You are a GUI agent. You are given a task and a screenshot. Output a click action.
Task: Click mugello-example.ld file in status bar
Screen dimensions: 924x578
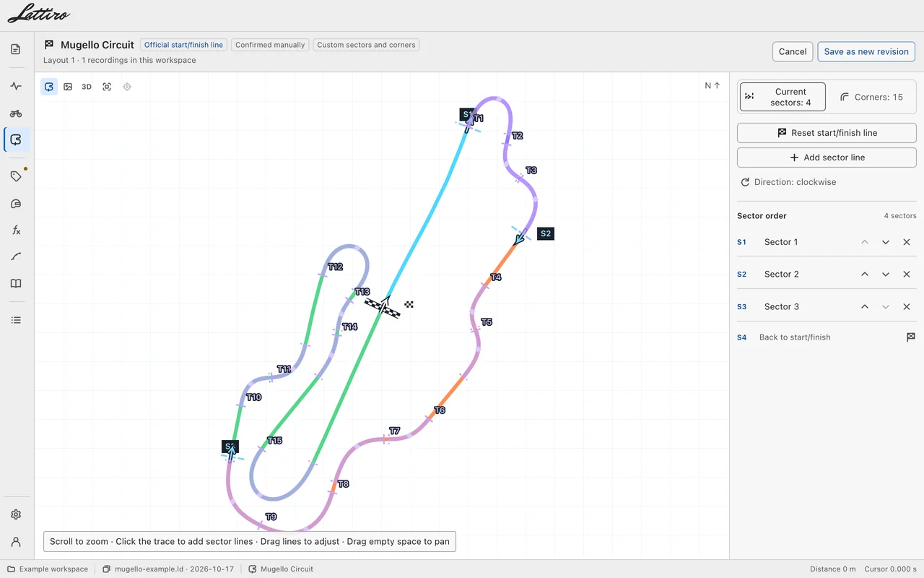(x=167, y=569)
